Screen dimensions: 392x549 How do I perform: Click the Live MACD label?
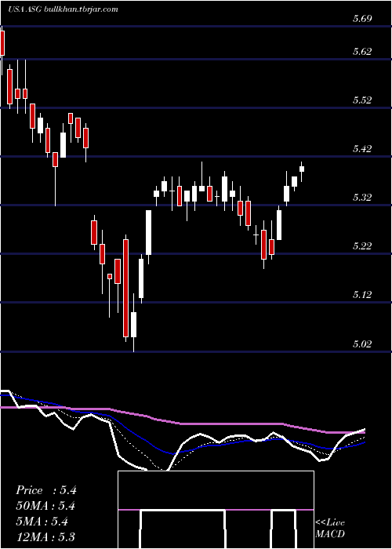330,529
